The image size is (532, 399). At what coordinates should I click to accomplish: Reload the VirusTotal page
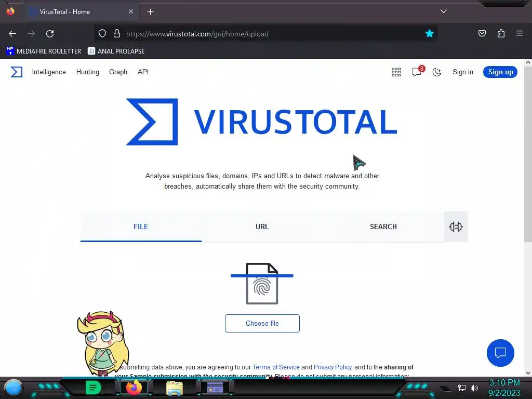pos(50,34)
